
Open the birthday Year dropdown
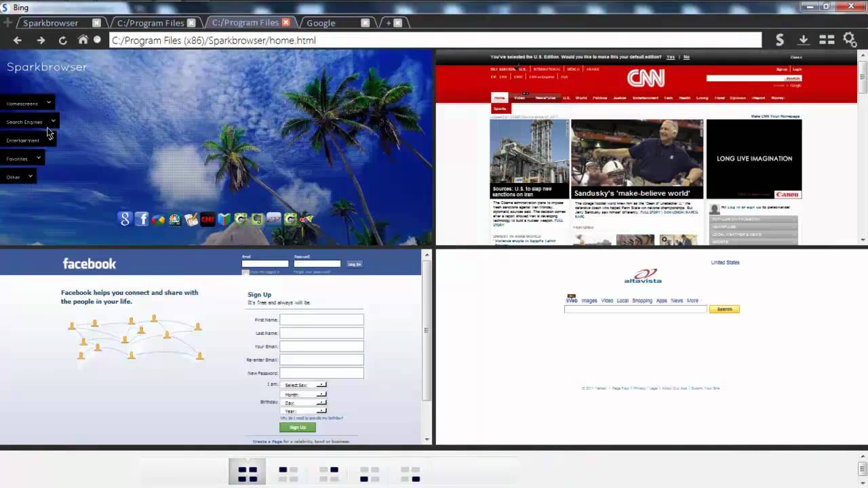pyautogui.click(x=303, y=411)
